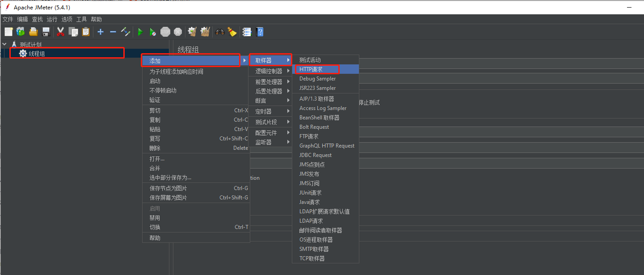Expand the 逻辑控制器 submenu
The image size is (644, 275).
pyautogui.click(x=271, y=71)
